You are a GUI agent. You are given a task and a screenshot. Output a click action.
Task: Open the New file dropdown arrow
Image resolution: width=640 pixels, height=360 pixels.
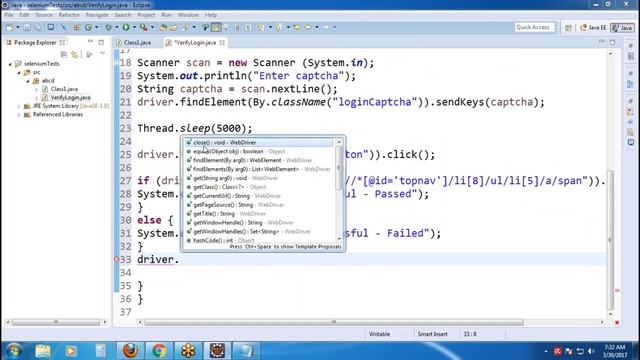[18, 27]
